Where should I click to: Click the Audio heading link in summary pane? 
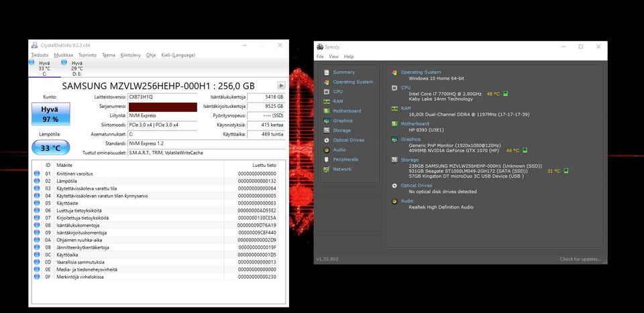click(x=407, y=201)
